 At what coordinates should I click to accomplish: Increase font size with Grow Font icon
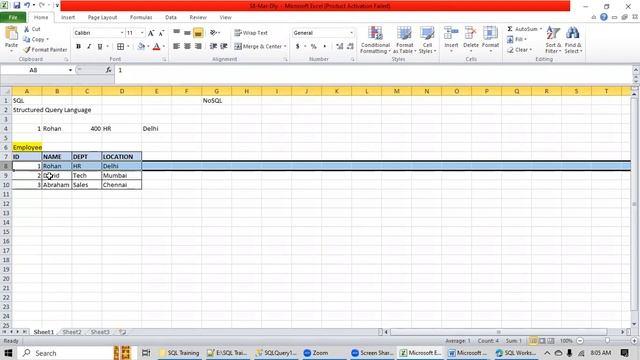151,33
